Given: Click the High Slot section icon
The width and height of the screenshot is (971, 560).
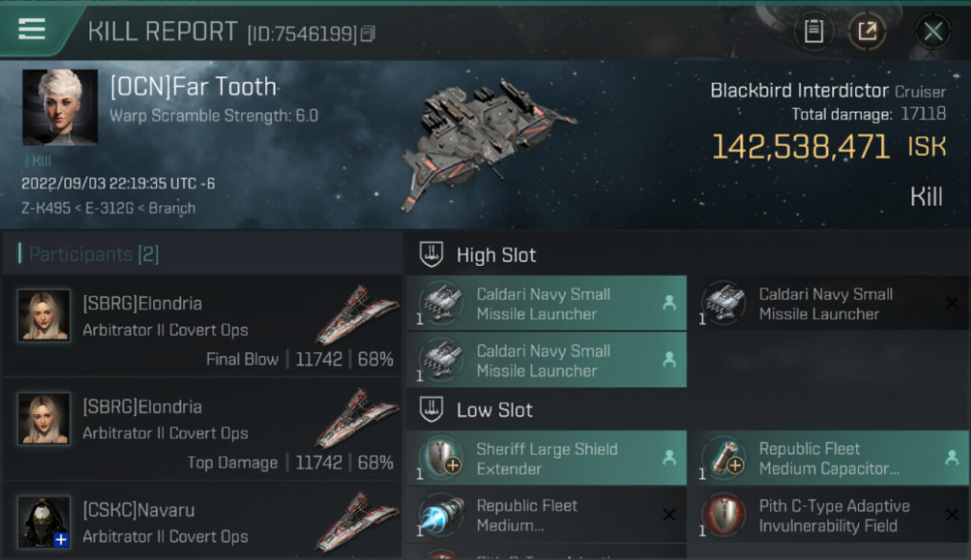Looking at the screenshot, I should [x=432, y=255].
